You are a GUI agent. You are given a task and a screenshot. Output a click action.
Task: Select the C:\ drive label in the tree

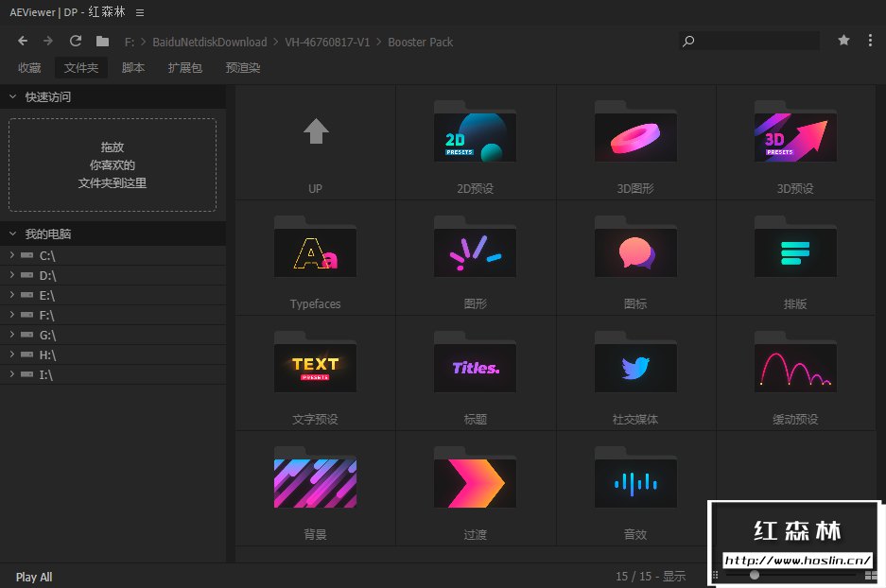(x=47, y=256)
